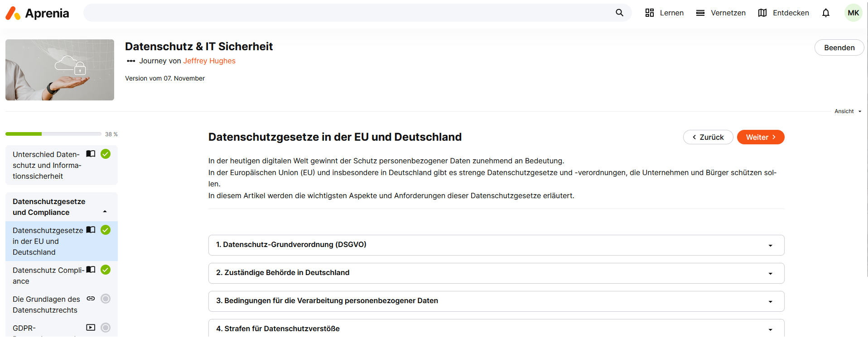868x347 pixels.
Task: Select Datenschutzgesetze in der EU und Deutschland item
Action: [x=62, y=241]
